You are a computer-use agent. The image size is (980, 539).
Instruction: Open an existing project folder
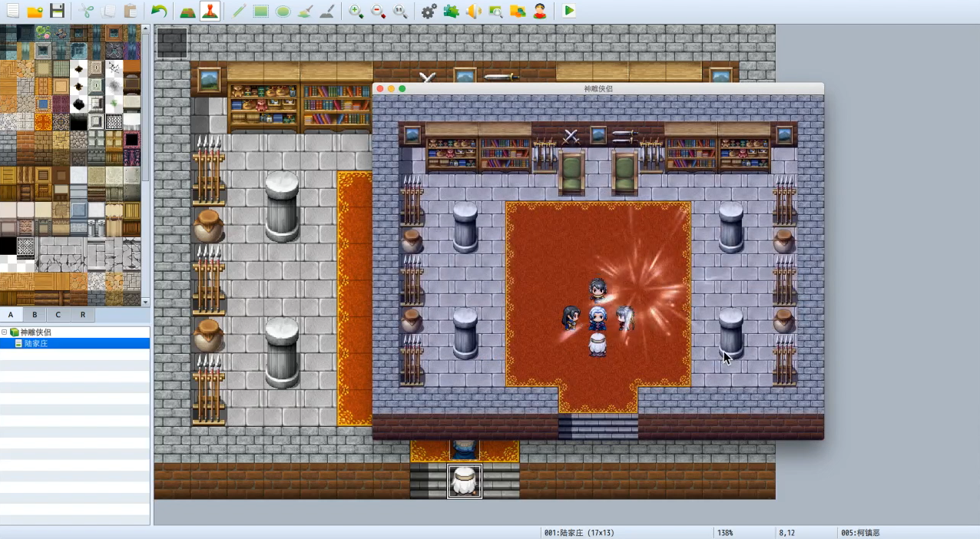[x=35, y=11]
